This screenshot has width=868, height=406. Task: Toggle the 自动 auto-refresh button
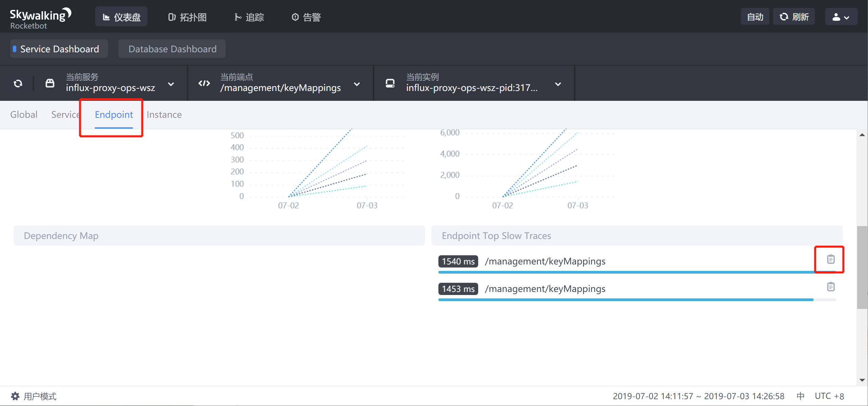coord(755,17)
